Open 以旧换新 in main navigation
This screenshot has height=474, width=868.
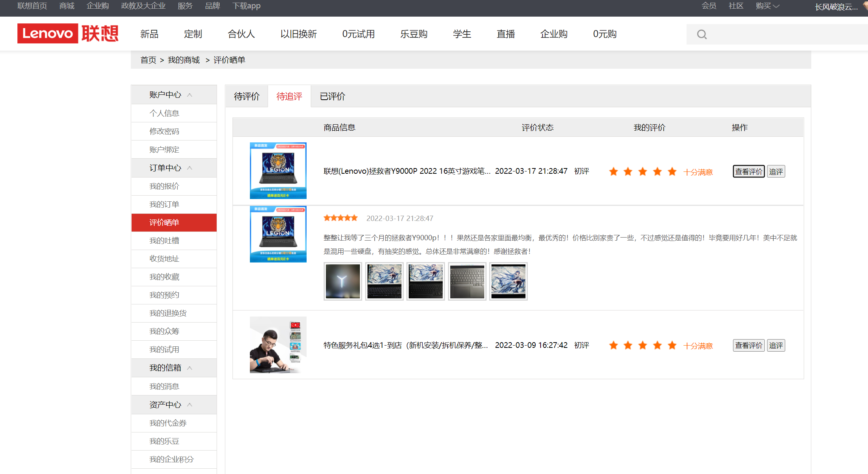298,34
